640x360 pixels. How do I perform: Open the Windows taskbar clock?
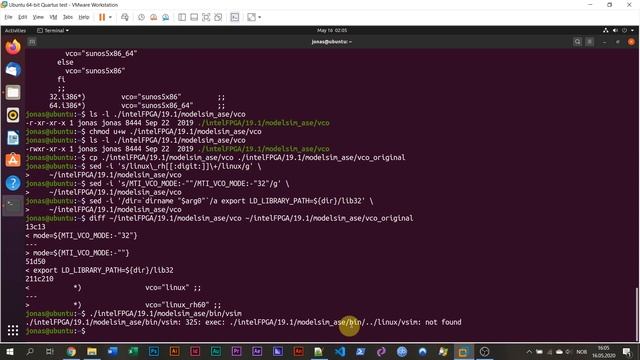click(604, 351)
